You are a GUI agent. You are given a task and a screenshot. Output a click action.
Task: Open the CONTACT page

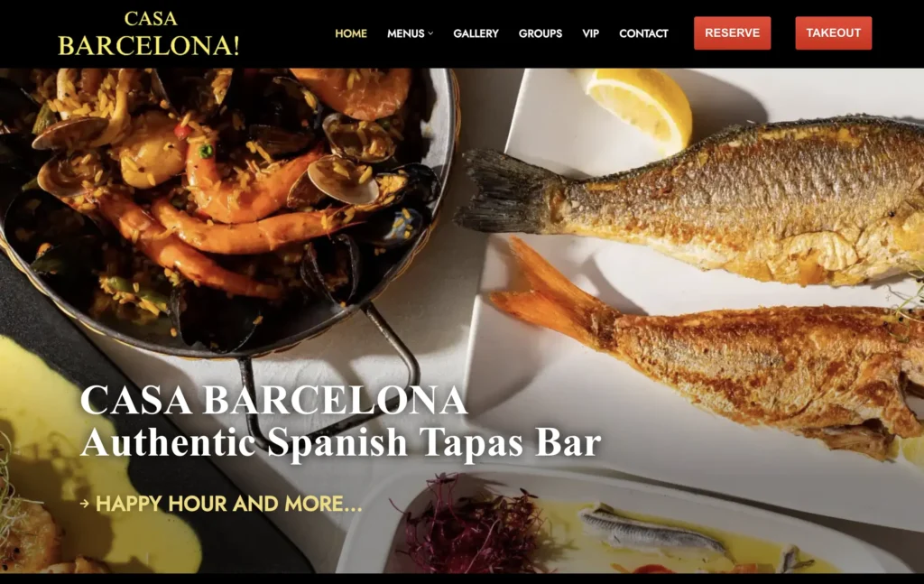pos(643,33)
